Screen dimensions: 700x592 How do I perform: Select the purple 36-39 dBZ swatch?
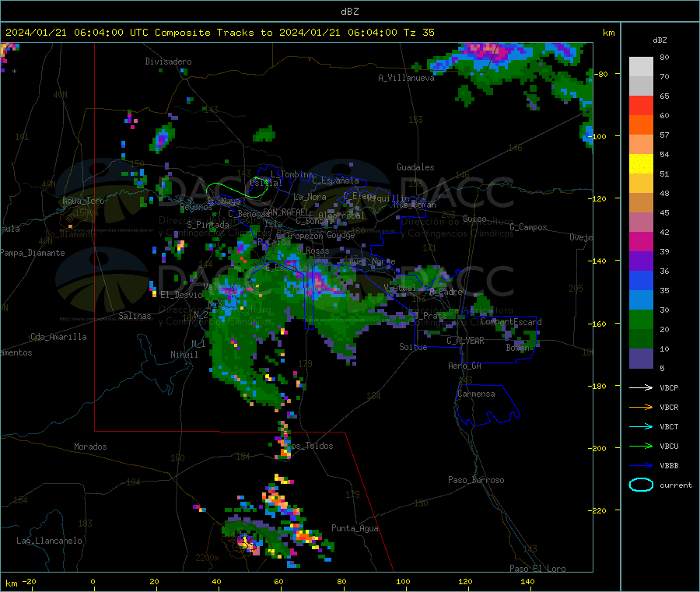641,261
